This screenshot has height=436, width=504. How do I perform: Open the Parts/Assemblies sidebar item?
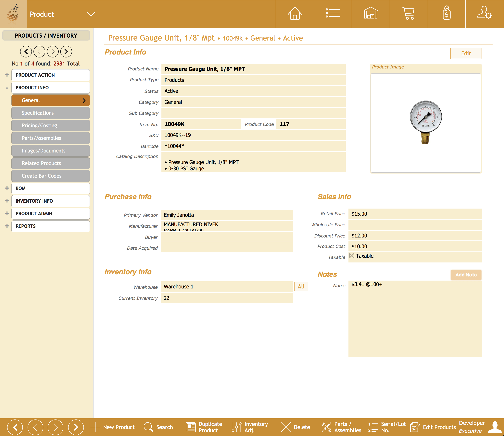click(51, 138)
